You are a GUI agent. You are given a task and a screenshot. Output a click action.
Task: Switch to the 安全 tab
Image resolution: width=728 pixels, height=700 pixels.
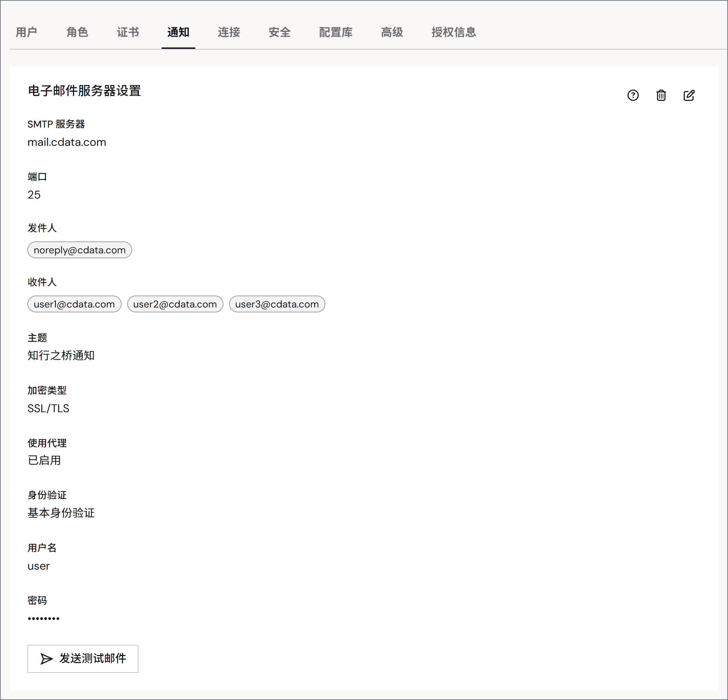[x=279, y=32]
